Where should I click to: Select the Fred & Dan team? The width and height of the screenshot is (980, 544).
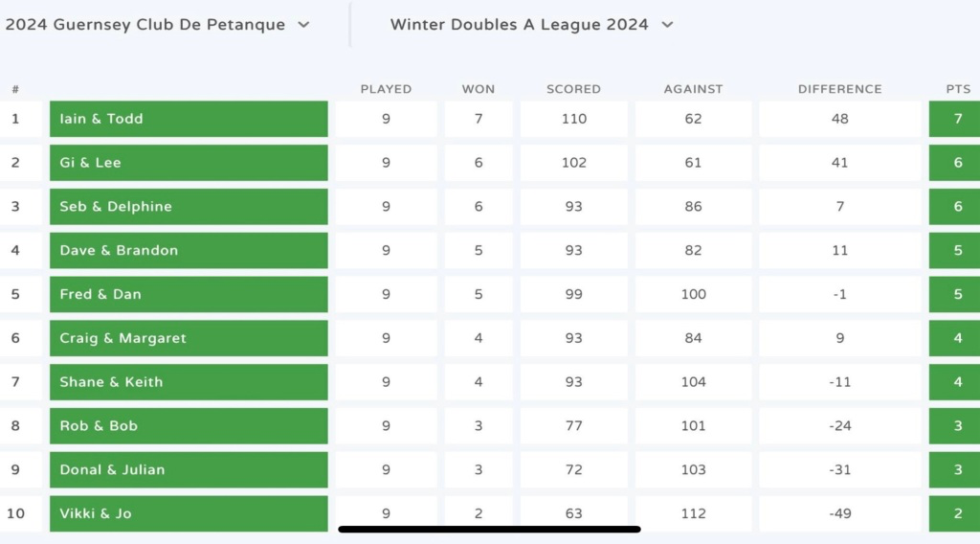[189, 294]
